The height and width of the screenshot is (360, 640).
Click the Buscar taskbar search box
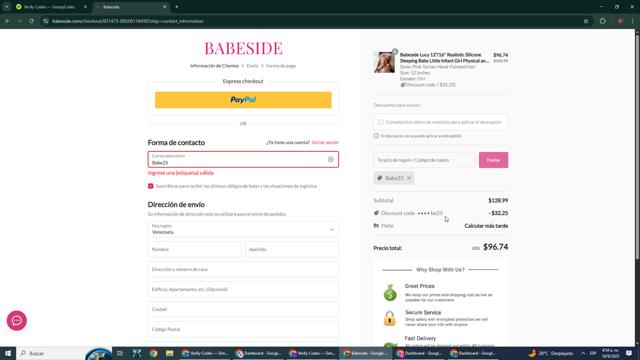coord(51,353)
